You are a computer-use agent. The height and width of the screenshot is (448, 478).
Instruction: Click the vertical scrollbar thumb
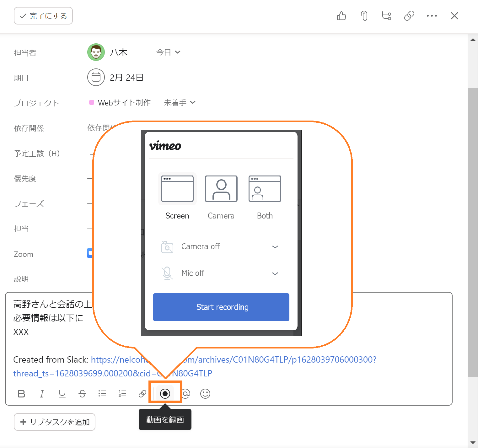click(x=473, y=232)
